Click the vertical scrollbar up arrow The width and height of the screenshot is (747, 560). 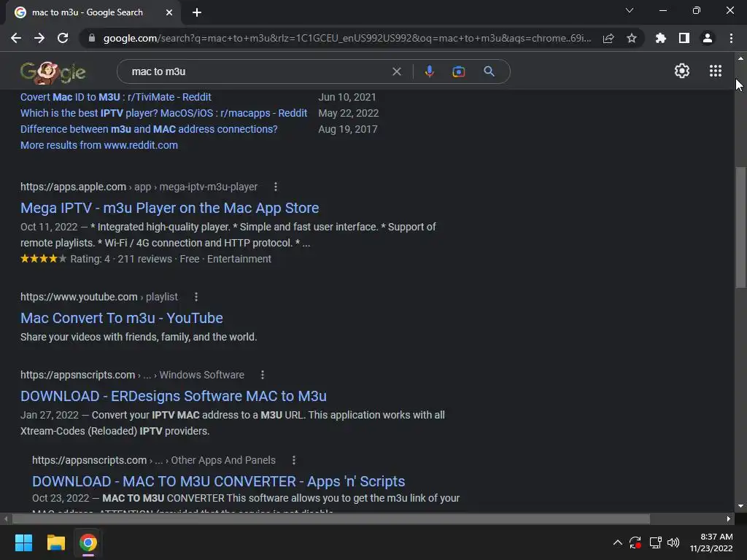point(740,58)
